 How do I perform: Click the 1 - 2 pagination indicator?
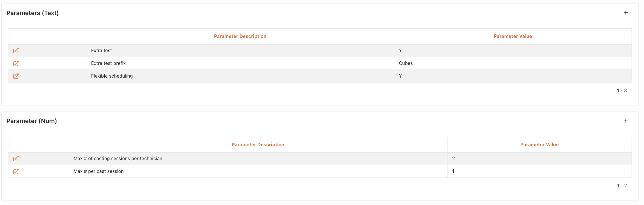(x=622, y=186)
